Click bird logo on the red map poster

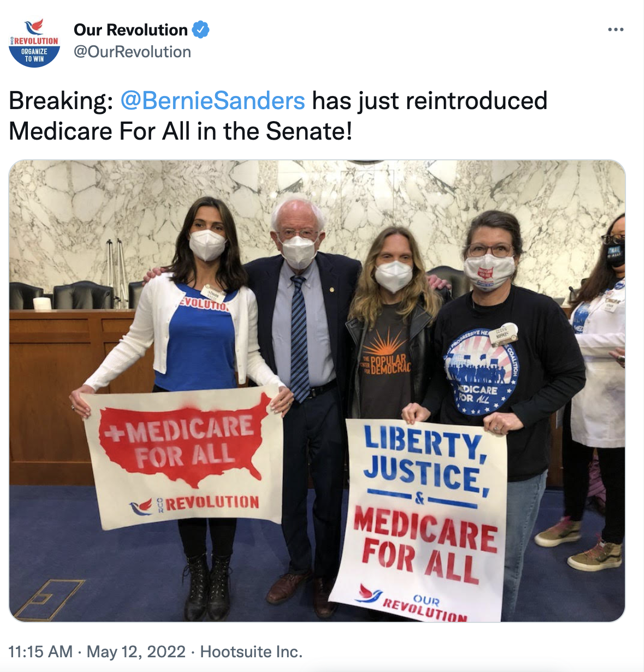click(142, 507)
